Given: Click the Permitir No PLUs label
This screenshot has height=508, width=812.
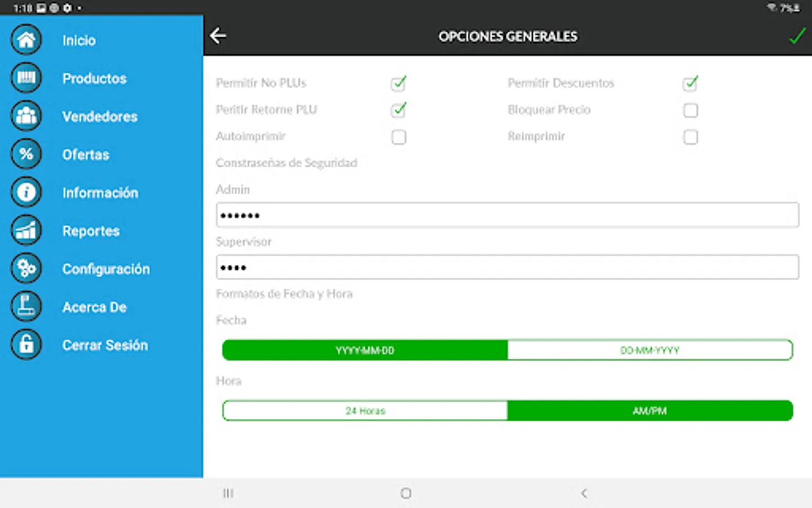Looking at the screenshot, I should click(x=261, y=83).
